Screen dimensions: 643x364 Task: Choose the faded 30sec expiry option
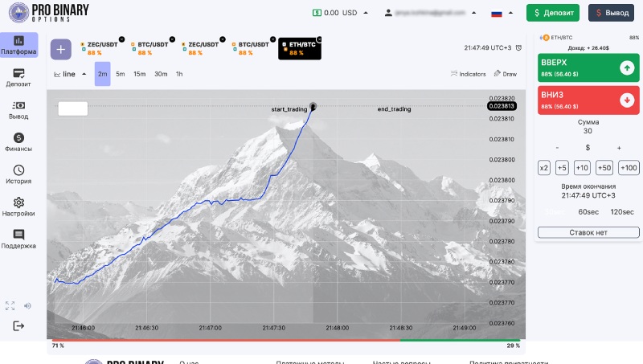pos(555,212)
